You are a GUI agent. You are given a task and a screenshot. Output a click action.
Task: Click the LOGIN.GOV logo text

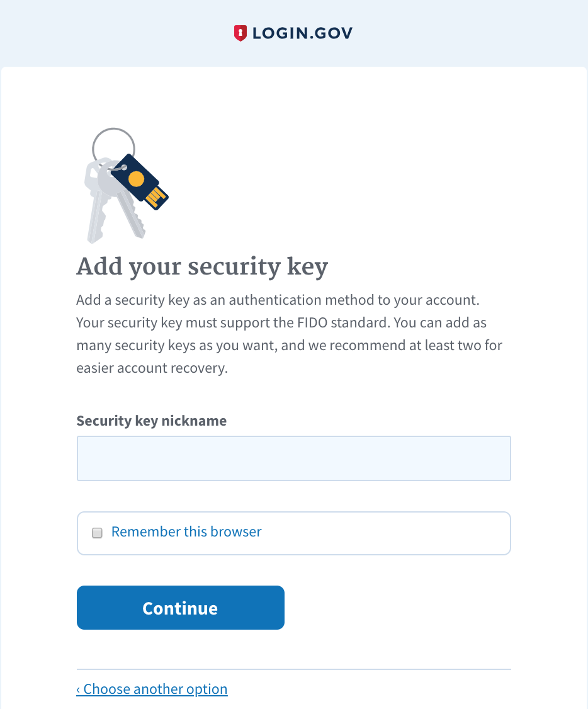tap(302, 33)
